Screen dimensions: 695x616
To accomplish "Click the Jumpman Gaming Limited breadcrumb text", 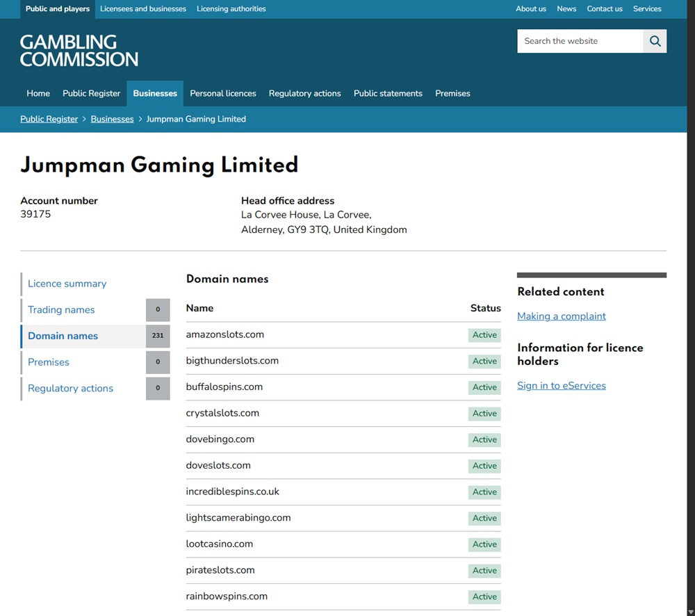I will click(196, 119).
